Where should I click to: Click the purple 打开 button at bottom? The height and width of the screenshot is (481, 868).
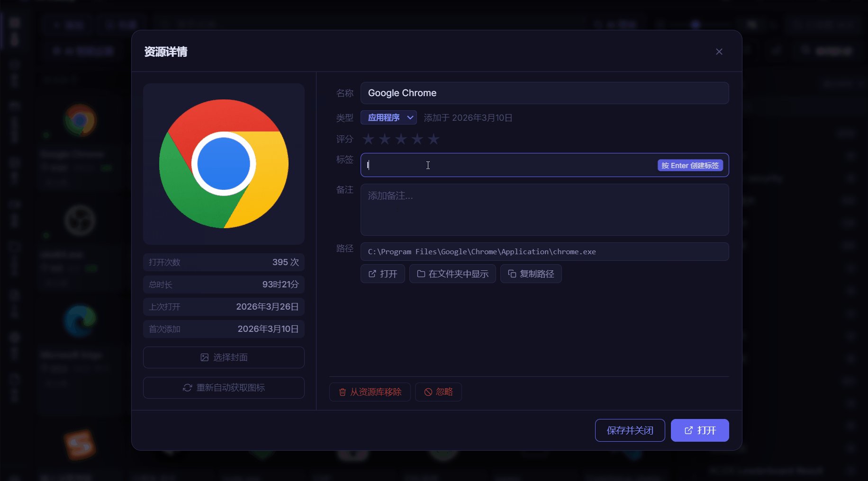pyautogui.click(x=700, y=430)
